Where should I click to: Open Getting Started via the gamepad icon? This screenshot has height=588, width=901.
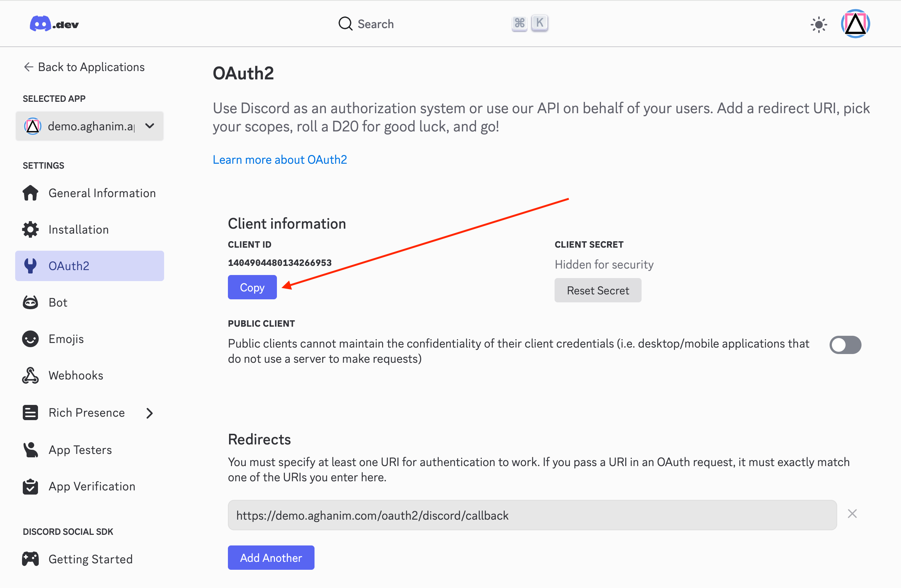coord(30,559)
